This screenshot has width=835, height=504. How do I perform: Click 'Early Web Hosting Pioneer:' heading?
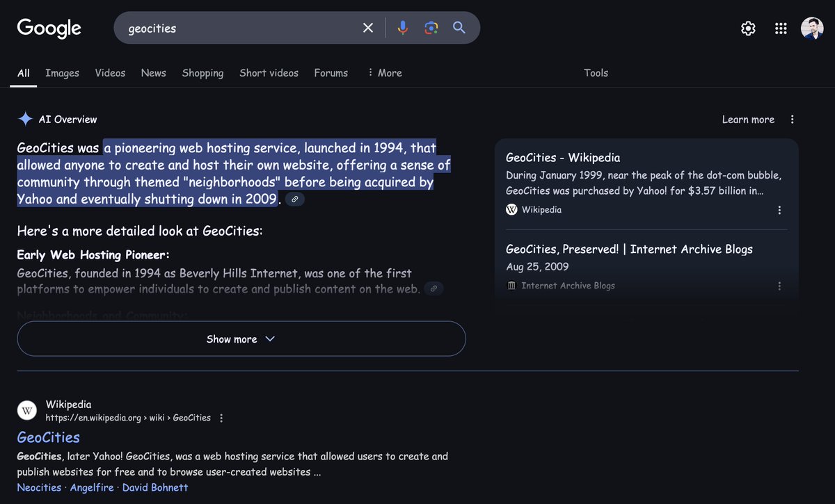click(x=93, y=255)
